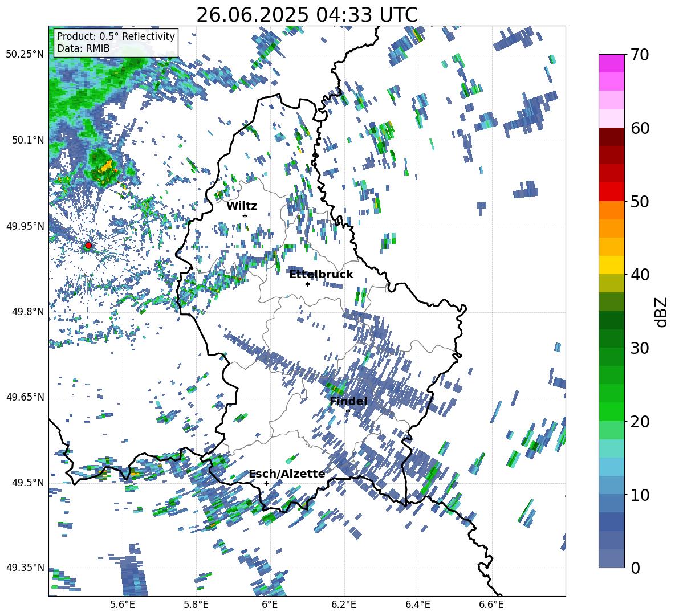
Task: Click the title '26.06.2025 04:33 UTC'
Action: tap(307, 15)
